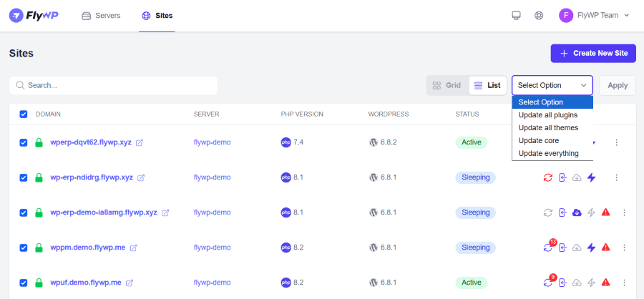644x299 pixels.
Task: Open wperp-dqvt62.flywp.xyz in new tab icon
Action: tap(140, 143)
